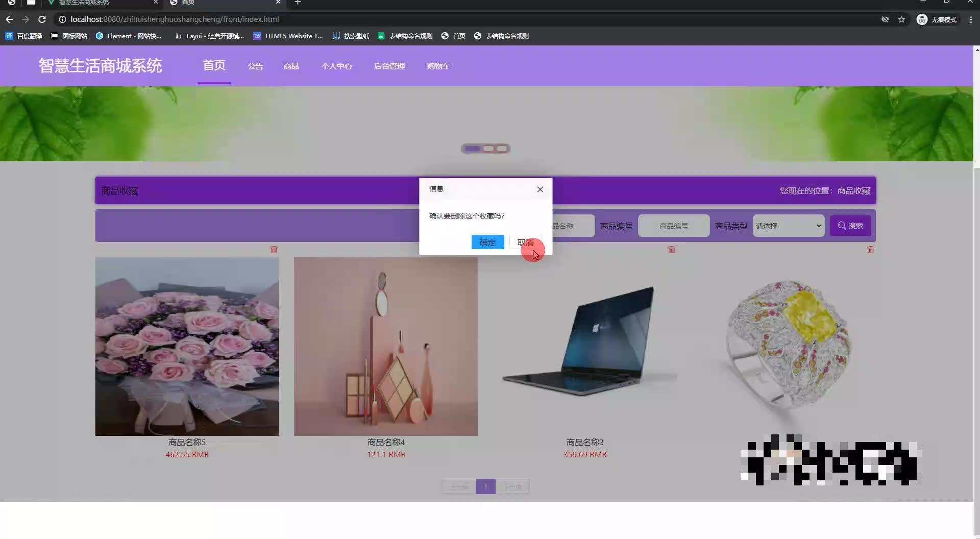Viewport: 980px width, 539px height.
Task: Click the 下一页 next page button
Action: [x=512, y=486]
